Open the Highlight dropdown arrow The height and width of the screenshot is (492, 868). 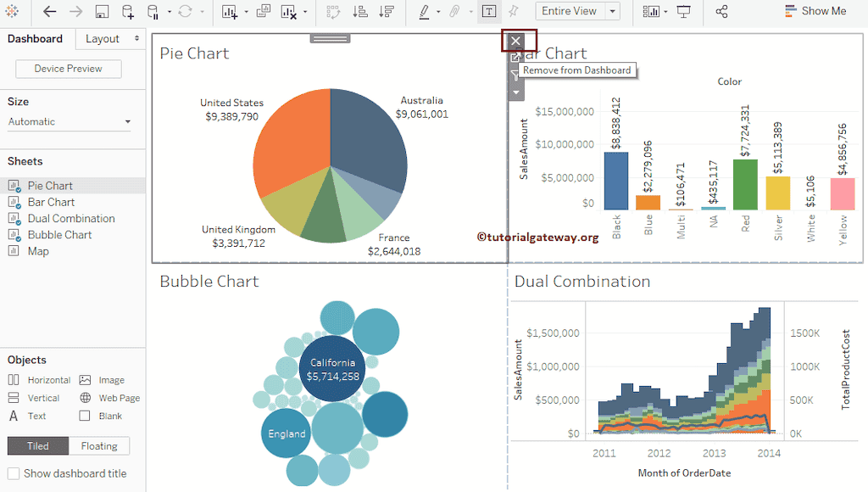[x=438, y=12]
